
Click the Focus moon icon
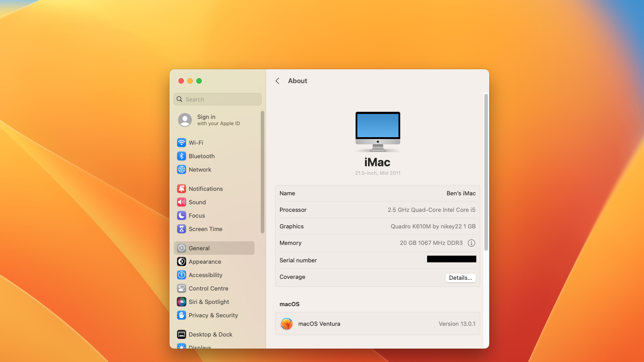182,215
